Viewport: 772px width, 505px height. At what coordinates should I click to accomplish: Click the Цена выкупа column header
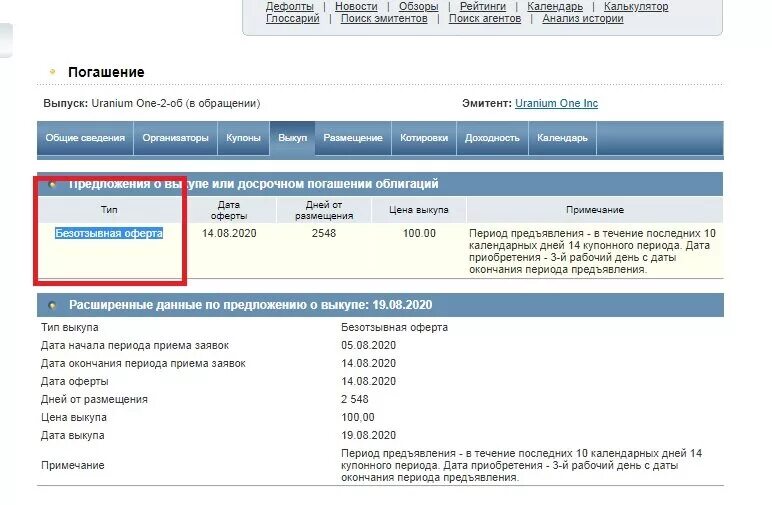point(419,210)
